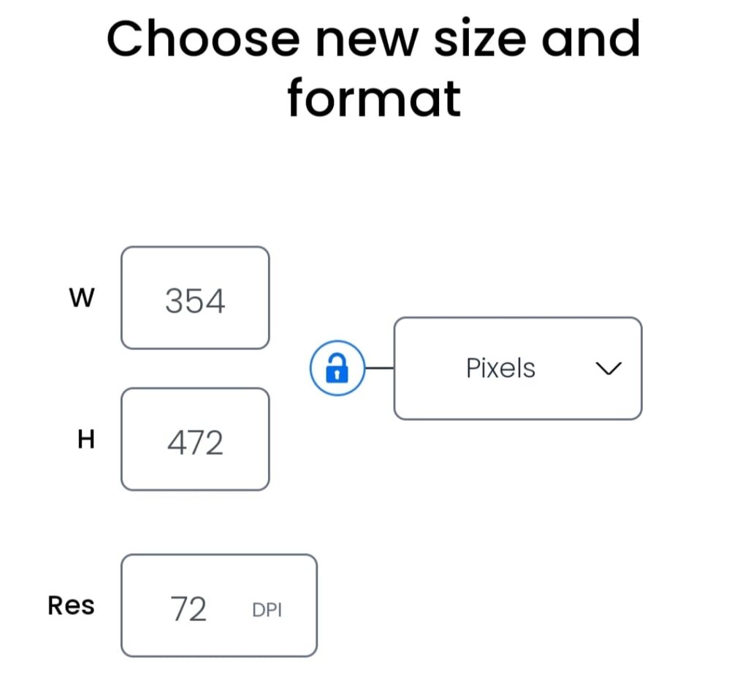Click the DPI unit text
748x700 pixels.
pos(267,610)
